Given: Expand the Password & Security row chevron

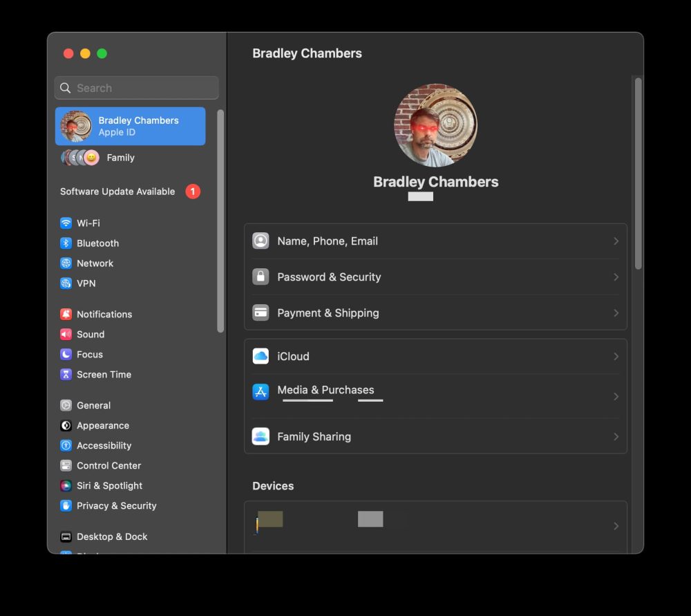Looking at the screenshot, I should [x=616, y=277].
